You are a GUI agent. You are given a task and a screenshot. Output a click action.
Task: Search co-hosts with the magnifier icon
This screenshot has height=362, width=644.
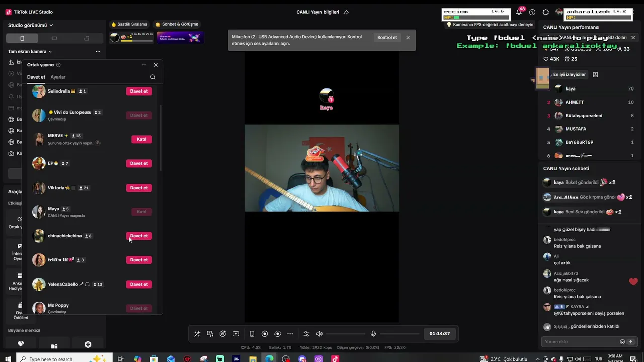[x=153, y=77]
